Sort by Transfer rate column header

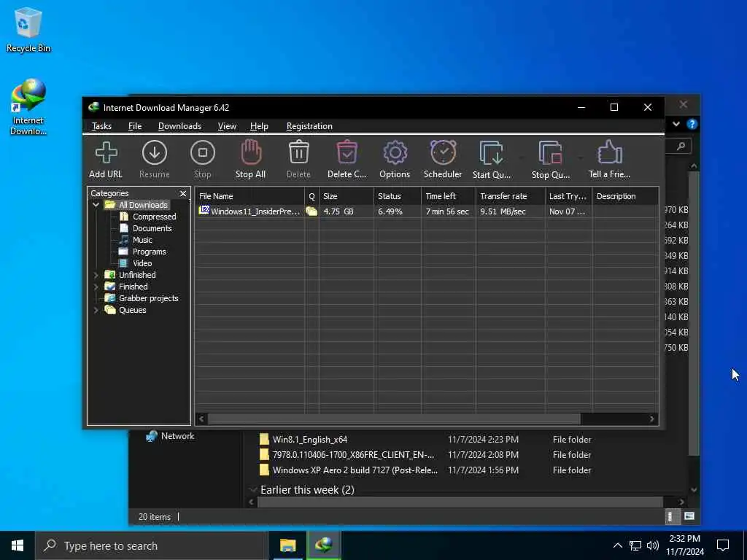(x=510, y=196)
